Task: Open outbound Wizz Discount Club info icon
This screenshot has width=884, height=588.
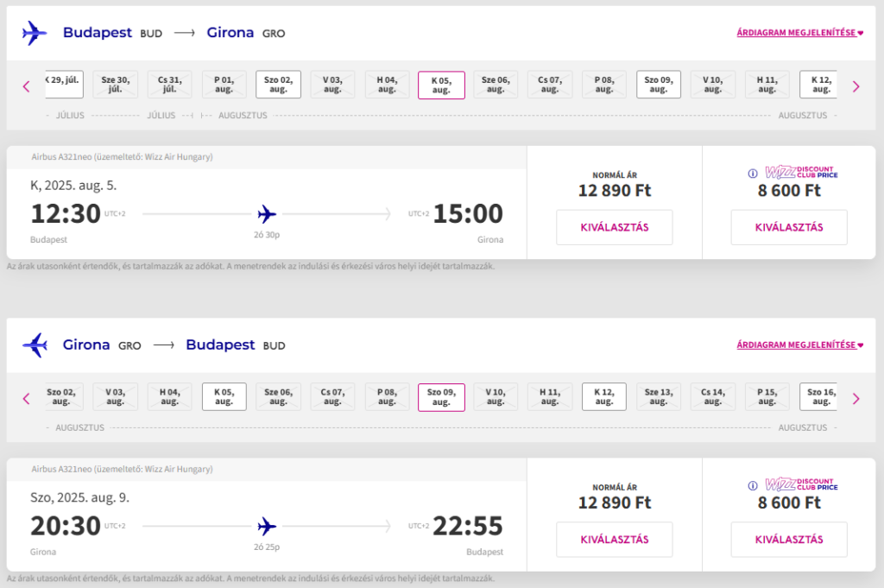Action: click(753, 174)
